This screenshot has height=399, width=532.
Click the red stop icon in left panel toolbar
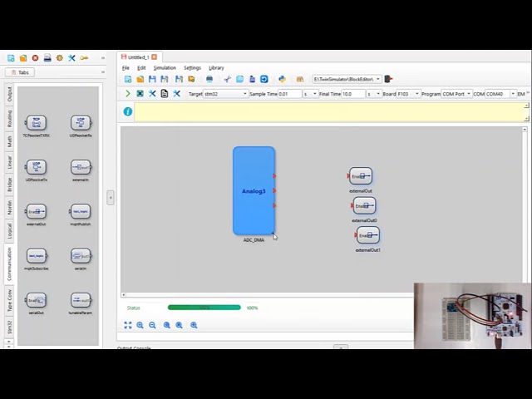[35, 58]
